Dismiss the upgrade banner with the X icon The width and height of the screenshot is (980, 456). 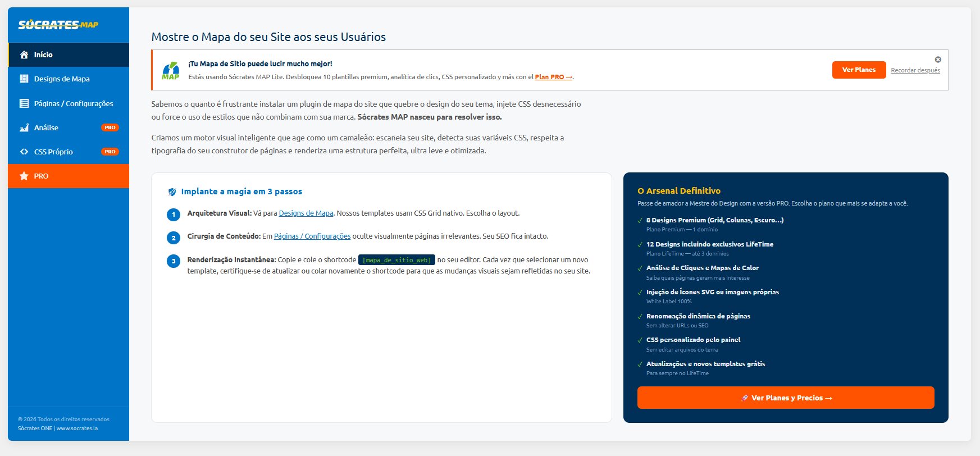click(938, 60)
